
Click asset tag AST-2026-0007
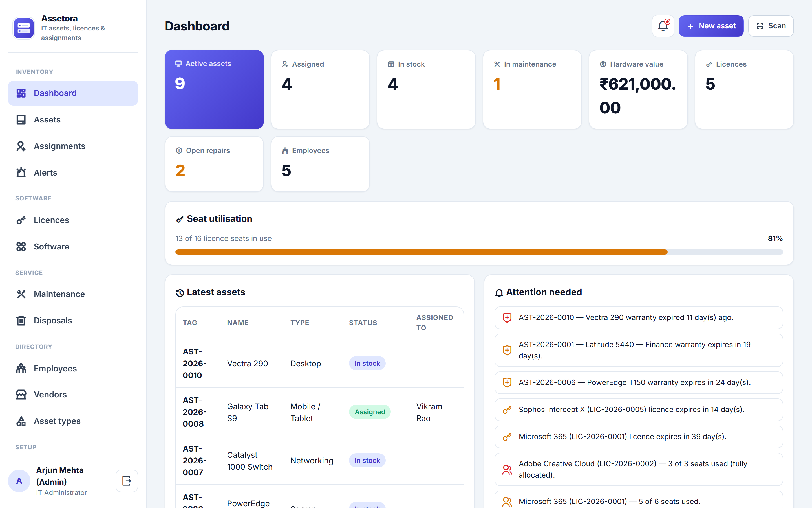pos(195,461)
